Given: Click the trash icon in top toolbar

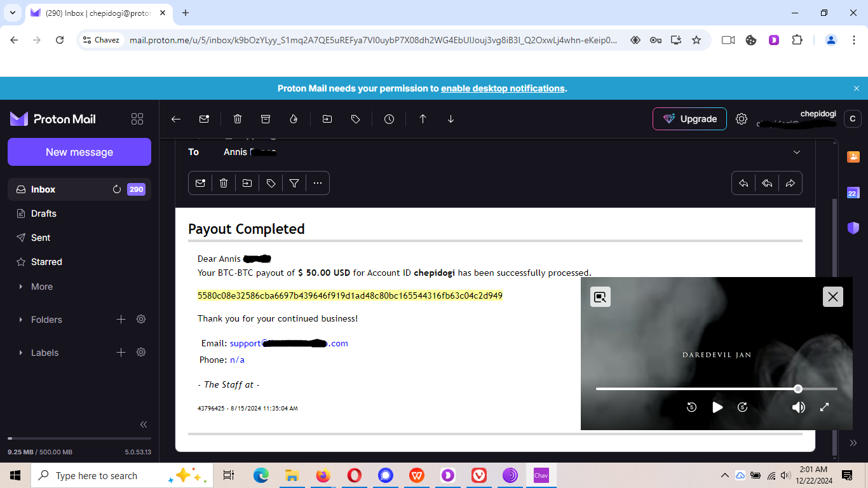Looking at the screenshot, I should point(238,119).
